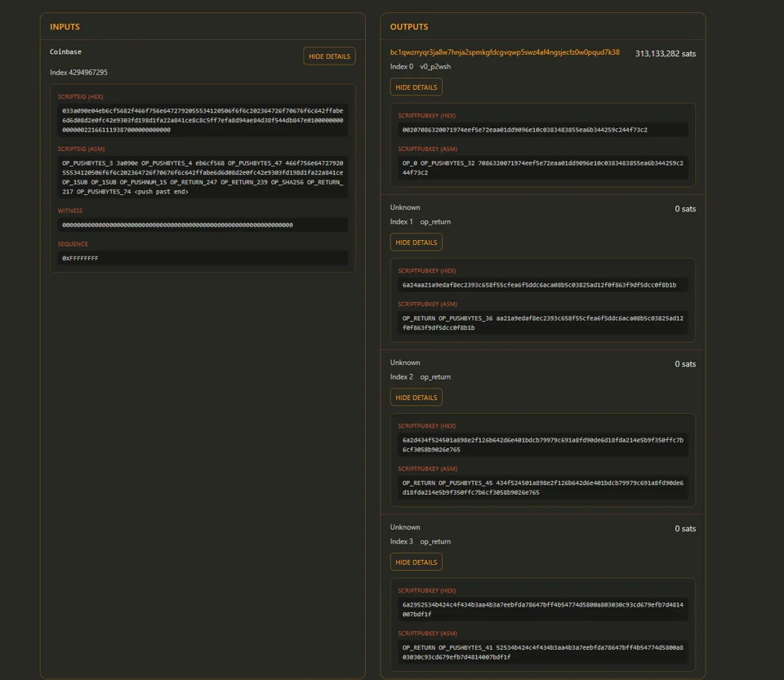784x680 pixels.
Task: Hide details of the Coinbase input
Action: [x=329, y=56]
